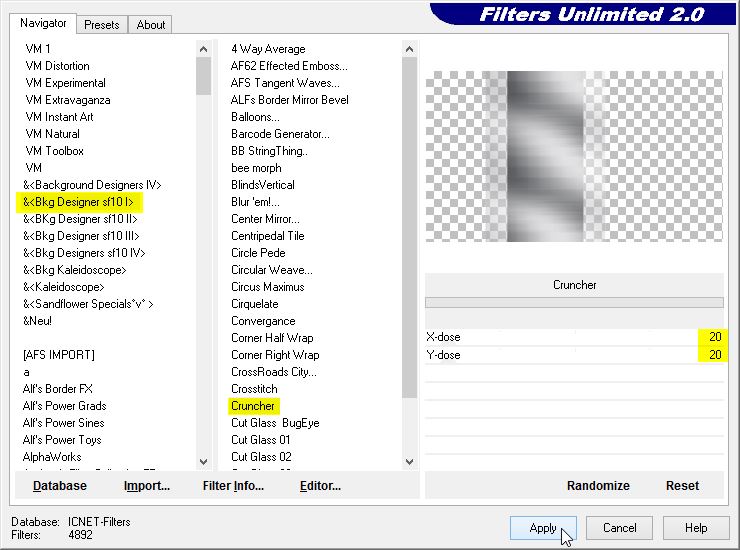Choose Balloons... filter
The width and height of the screenshot is (740, 550).
click(x=255, y=117)
